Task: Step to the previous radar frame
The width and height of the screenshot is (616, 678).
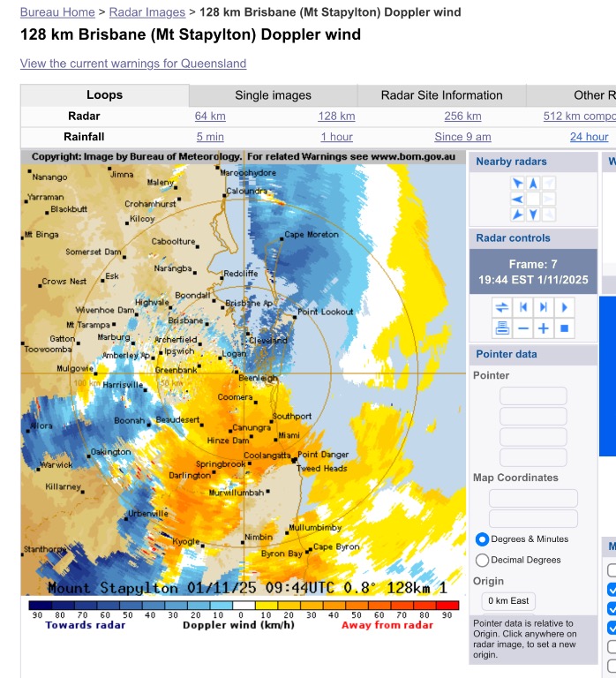Action: tap(522, 307)
